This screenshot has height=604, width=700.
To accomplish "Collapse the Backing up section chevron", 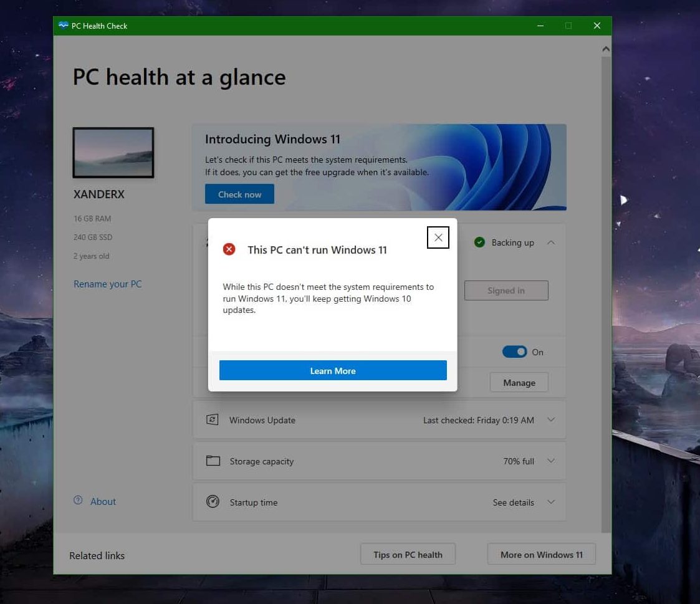I will [x=551, y=242].
